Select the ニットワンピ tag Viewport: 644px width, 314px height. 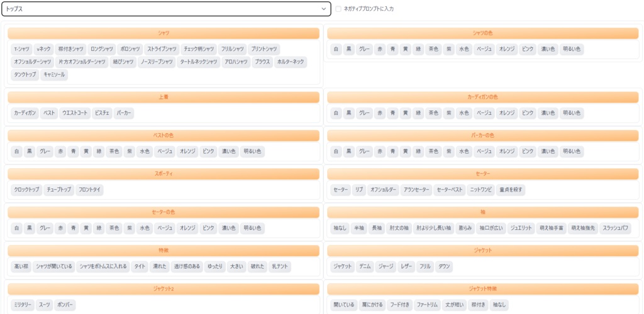click(480, 190)
